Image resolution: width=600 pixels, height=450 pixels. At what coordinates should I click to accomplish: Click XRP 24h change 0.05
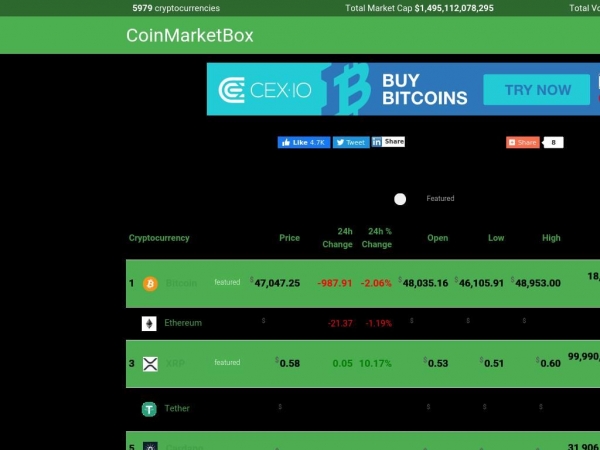[x=342, y=363]
